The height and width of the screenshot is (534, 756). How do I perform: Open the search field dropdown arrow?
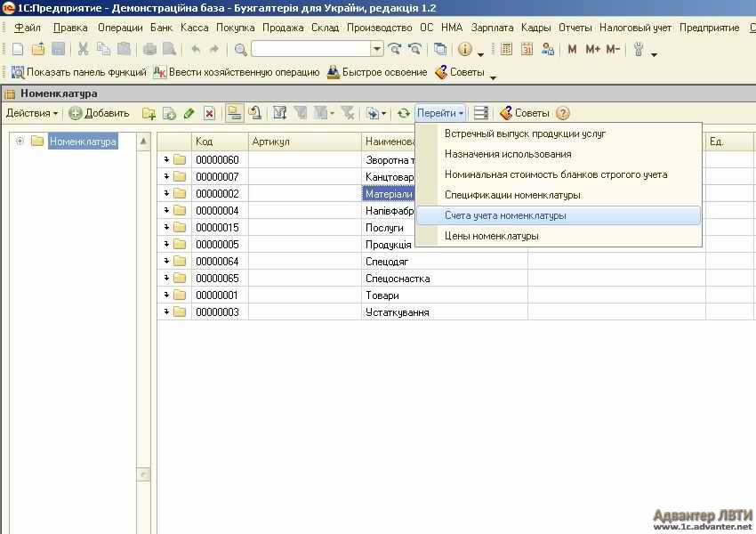click(377, 49)
